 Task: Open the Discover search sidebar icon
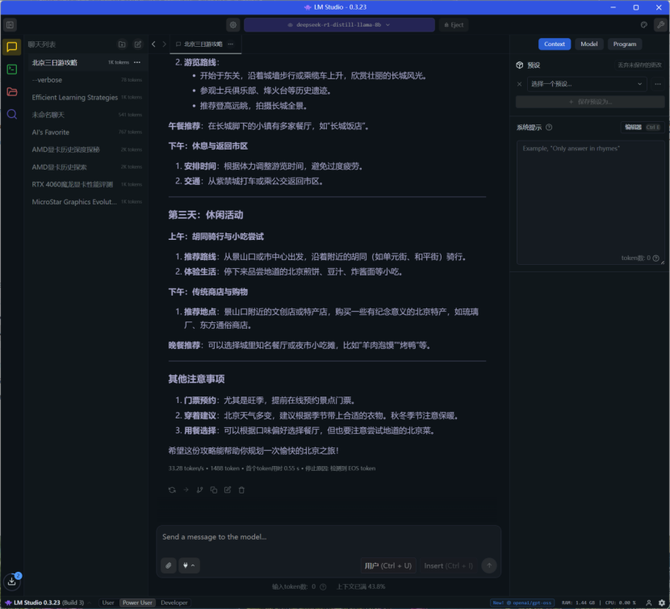coord(12,115)
